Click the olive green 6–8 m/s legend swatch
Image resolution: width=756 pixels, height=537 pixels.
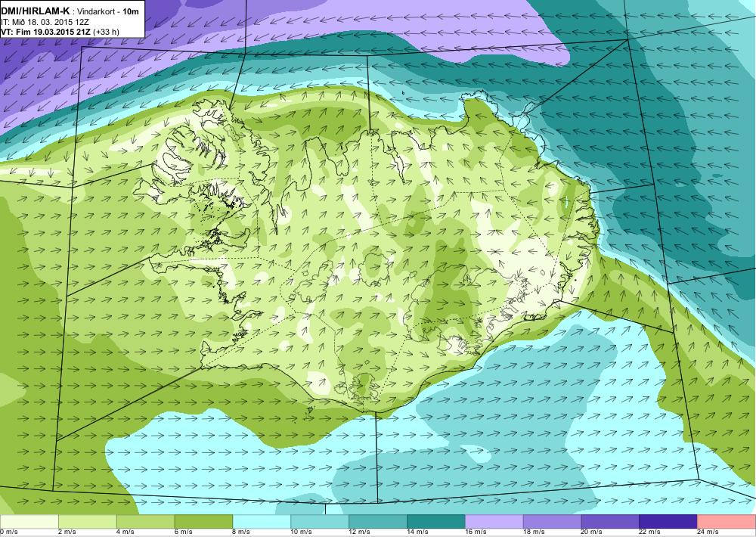coord(203,522)
